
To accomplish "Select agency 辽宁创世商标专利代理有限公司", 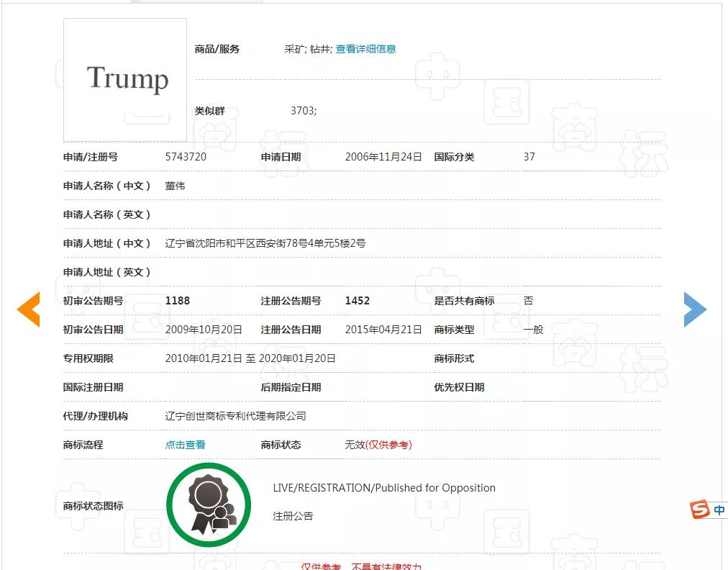I will click(235, 416).
